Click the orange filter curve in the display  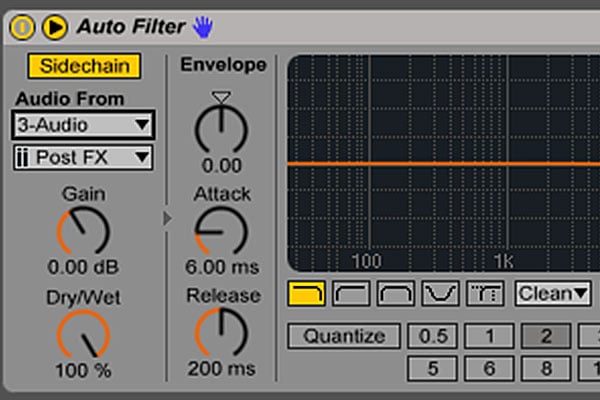(440, 164)
